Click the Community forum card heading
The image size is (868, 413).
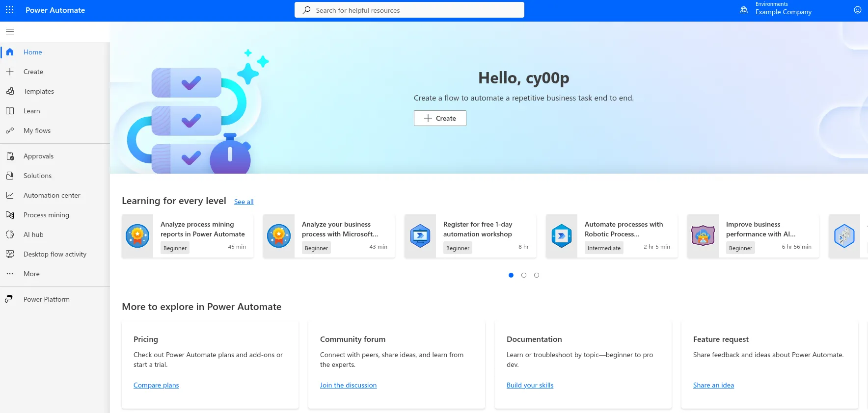coord(353,339)
